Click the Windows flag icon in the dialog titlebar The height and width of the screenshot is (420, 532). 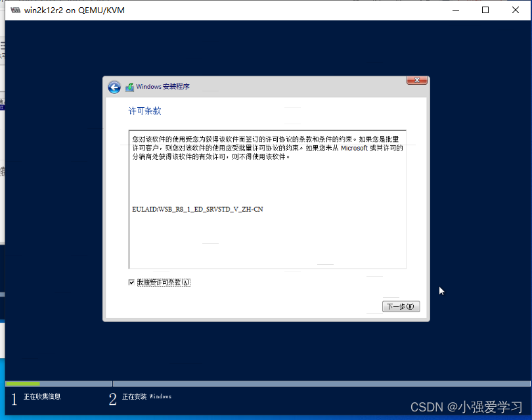pos(128,86)
